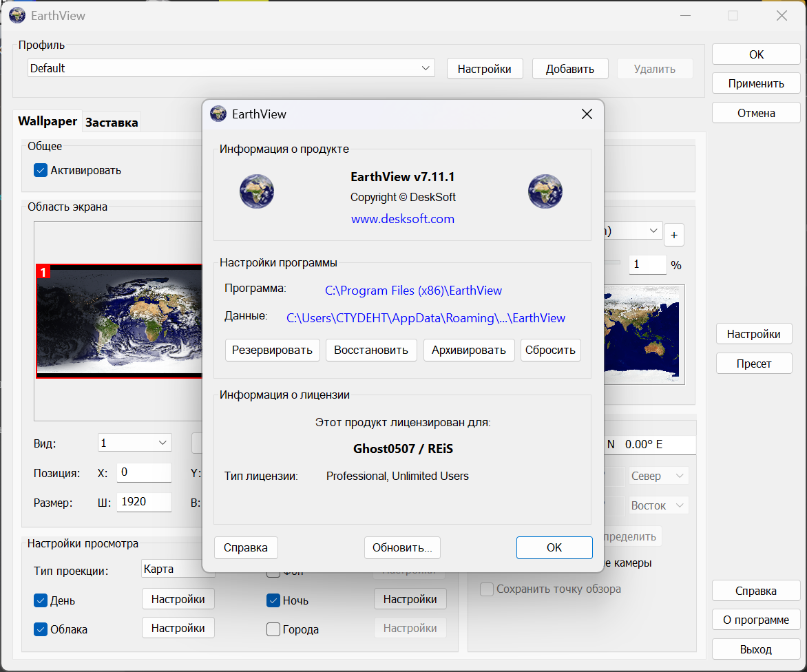Open Настройки for День

[178, 599]
